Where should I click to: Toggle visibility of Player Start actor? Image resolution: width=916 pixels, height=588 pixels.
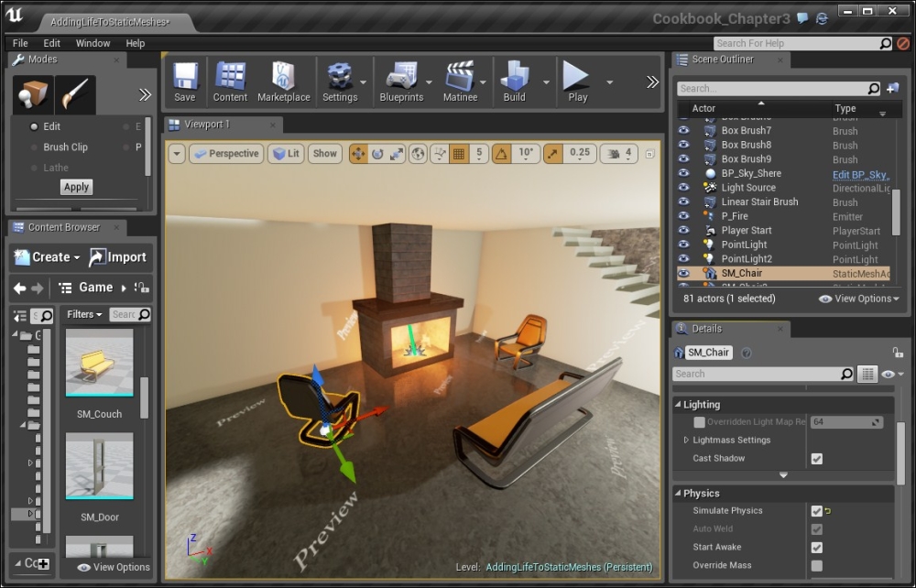tap(683, 231)
